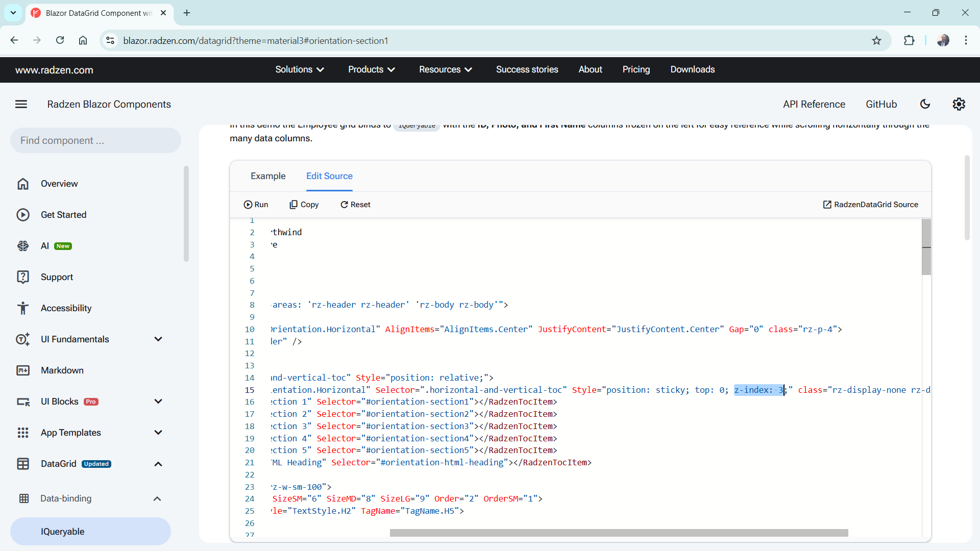
Task: Focus the Find component search field
Action: [x=95, y=140]
